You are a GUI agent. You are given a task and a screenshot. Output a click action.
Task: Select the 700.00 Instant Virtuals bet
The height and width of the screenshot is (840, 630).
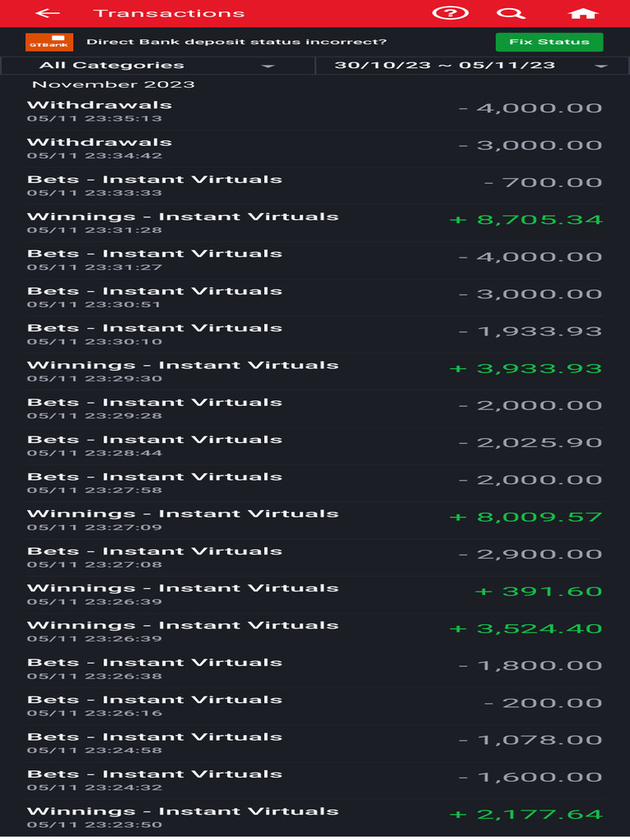(x=315, y=185)
